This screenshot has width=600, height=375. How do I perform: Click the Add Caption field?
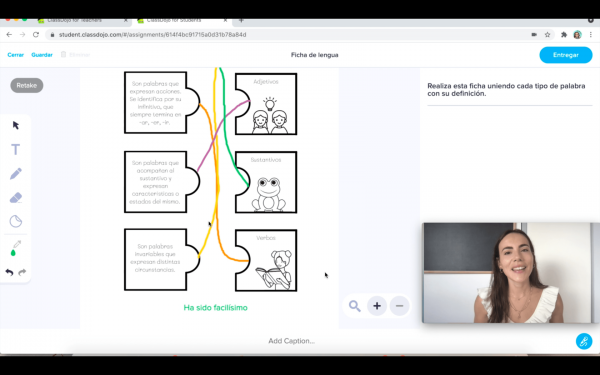tap(292, 341)
